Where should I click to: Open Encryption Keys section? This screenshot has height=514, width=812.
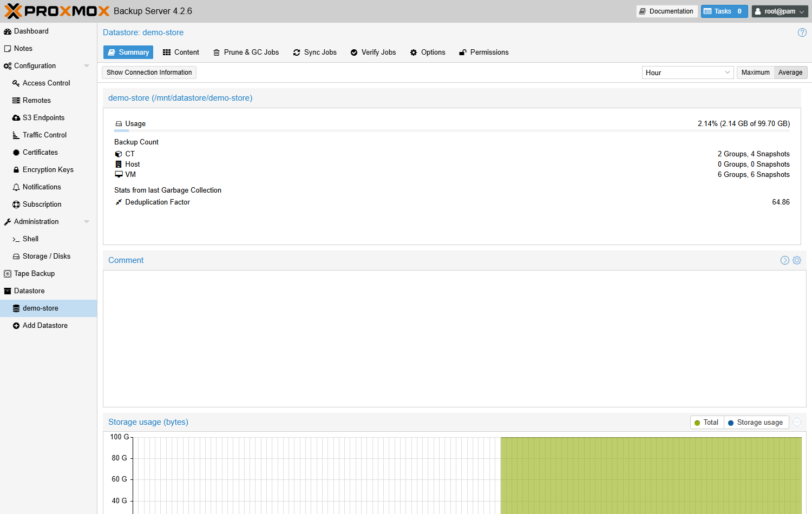point(48,170)
